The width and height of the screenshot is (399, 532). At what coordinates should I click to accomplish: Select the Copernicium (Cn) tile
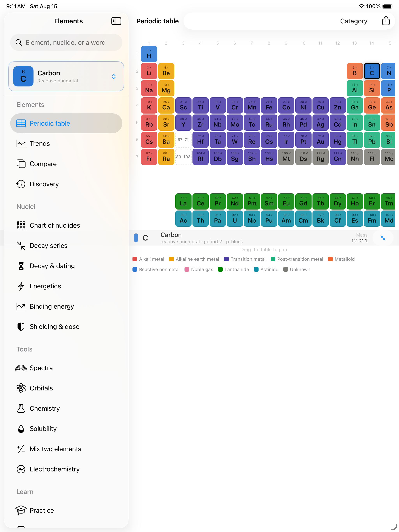pos(337,157)
